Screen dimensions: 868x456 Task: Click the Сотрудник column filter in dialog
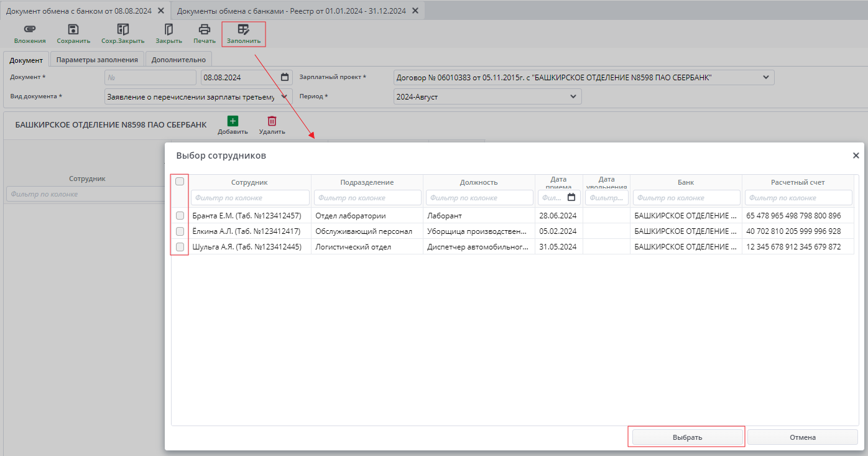[250, 197]
